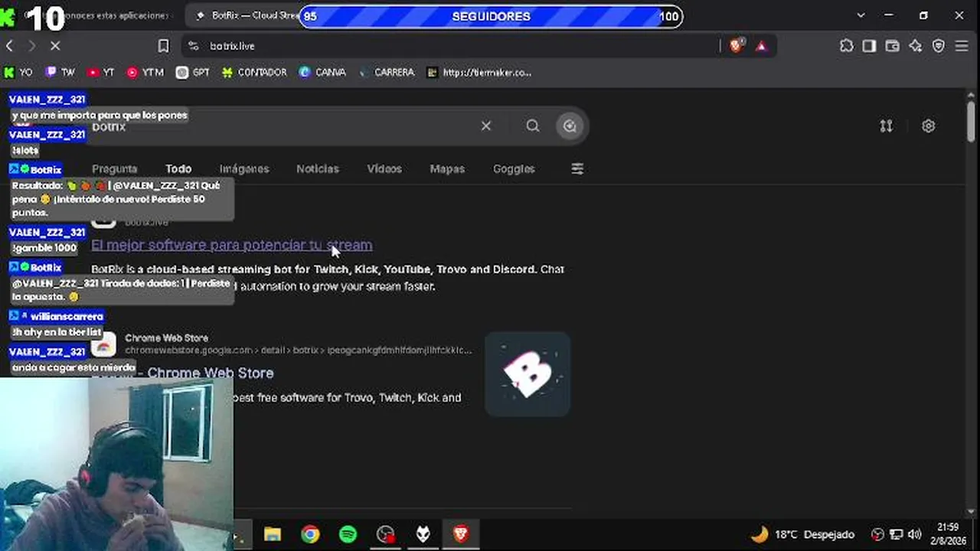The image size is (980, 551).
Task: Select the Todo search tab
Action: tap(178, 168)
